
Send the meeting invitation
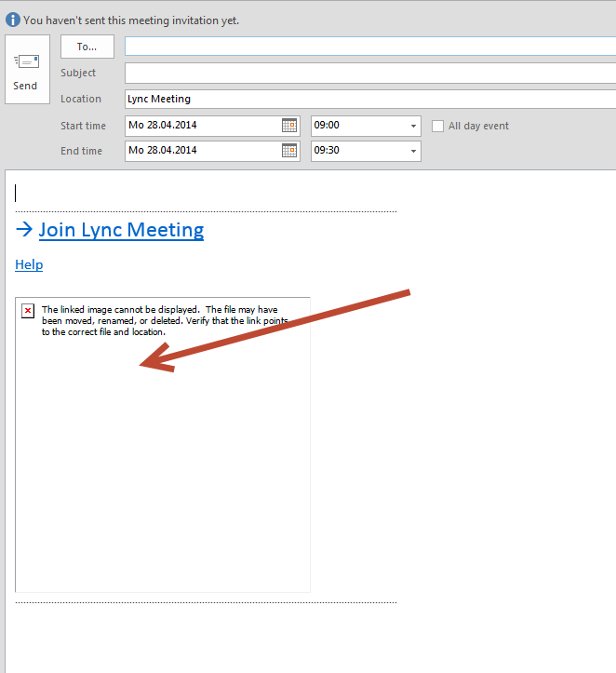click(x=28, y=69)
